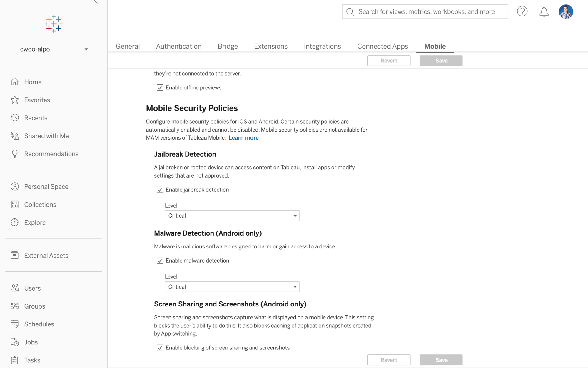588x368 pixels.
Task: Switch to the Authentication tab
Action: point(179,46)
